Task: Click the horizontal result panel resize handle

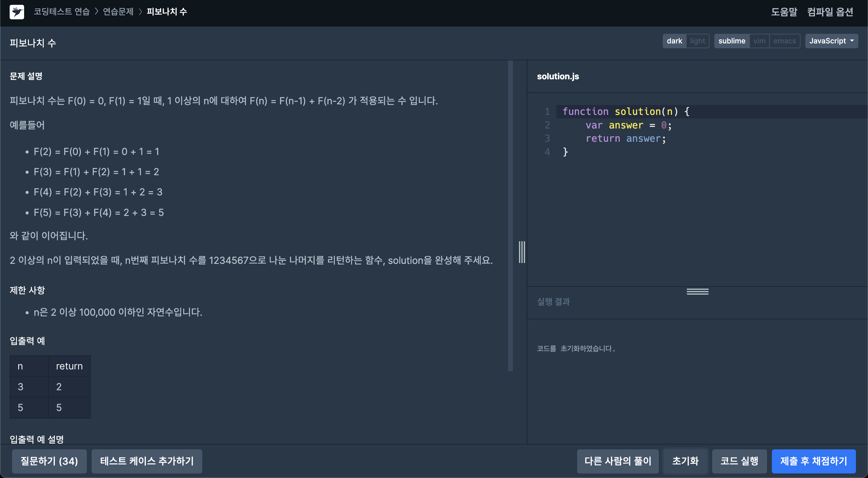Action: (697, 291)
